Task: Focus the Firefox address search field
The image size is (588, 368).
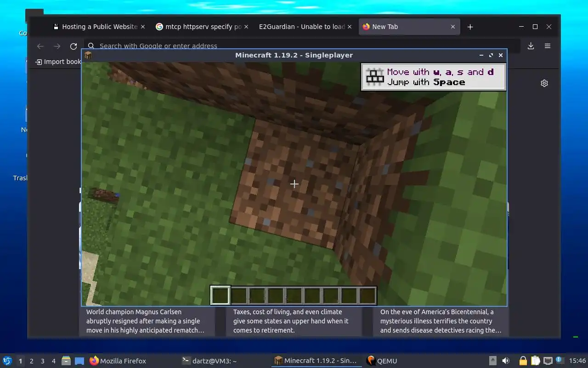Action: coord(303,46)
